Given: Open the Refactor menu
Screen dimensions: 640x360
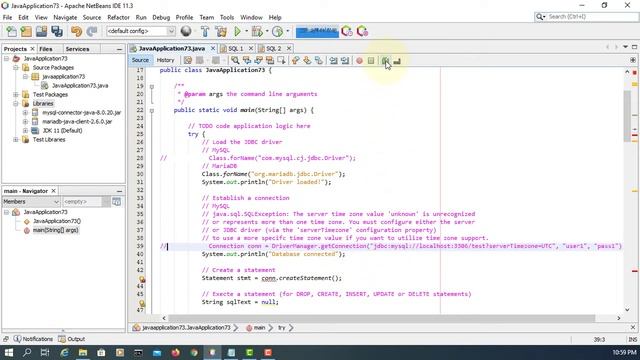Looking at the screenshot, I should [x=118, y=18].
